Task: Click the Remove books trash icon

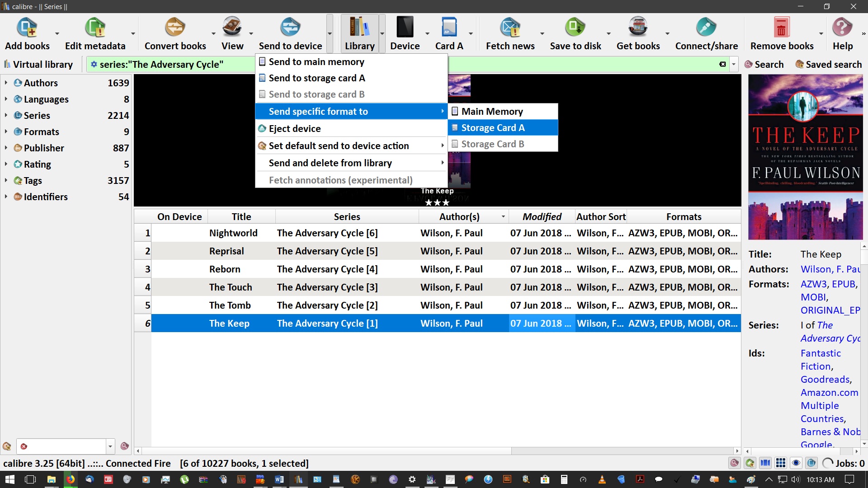Action: 781,28
